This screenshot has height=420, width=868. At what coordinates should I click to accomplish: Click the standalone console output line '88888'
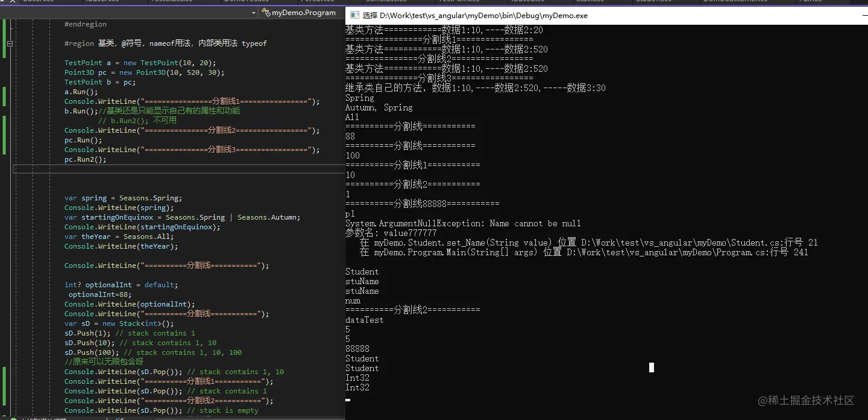(x=357, y=349)
